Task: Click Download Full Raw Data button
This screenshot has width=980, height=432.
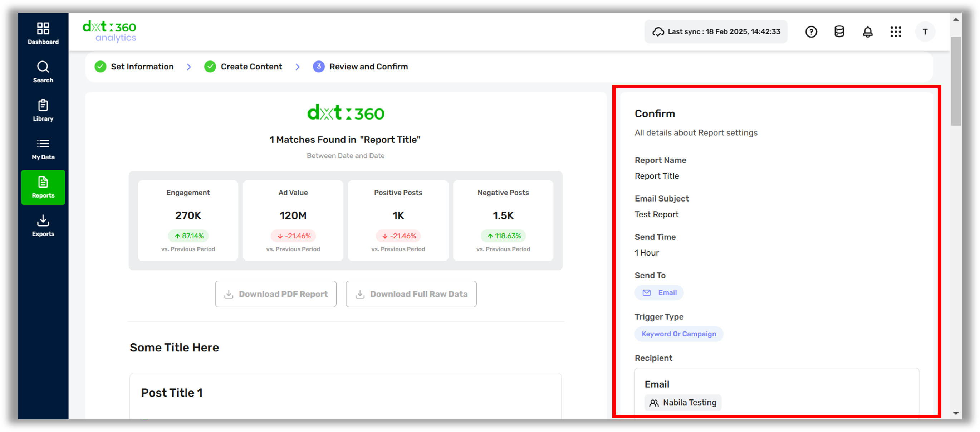Action: coord(411,294)
